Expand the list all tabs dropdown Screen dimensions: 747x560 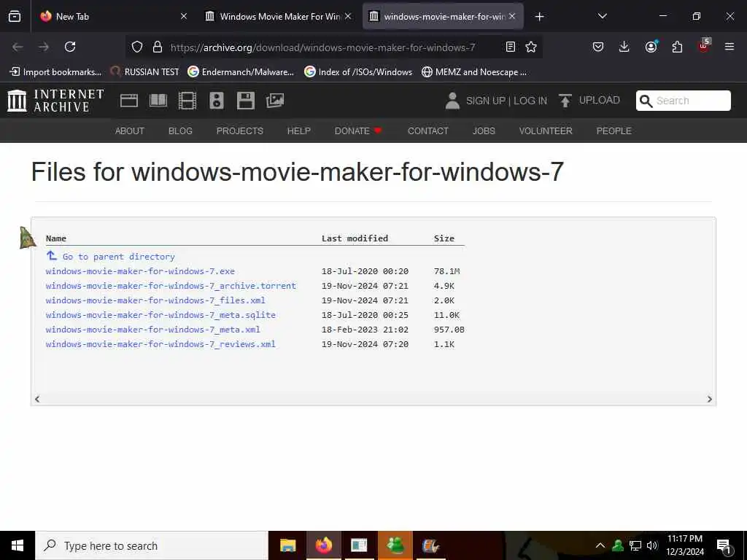click(x=602, y=16)
